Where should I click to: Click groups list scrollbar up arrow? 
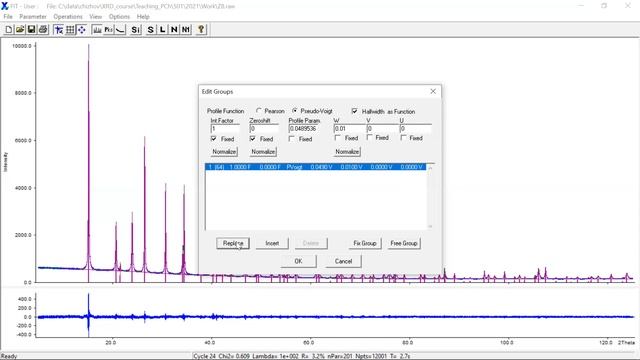[430, 167]
